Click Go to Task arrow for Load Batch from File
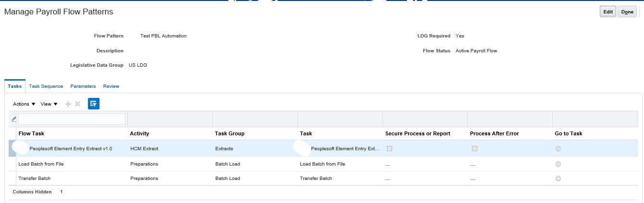This screenshot has height=203, width=644. 558,164
